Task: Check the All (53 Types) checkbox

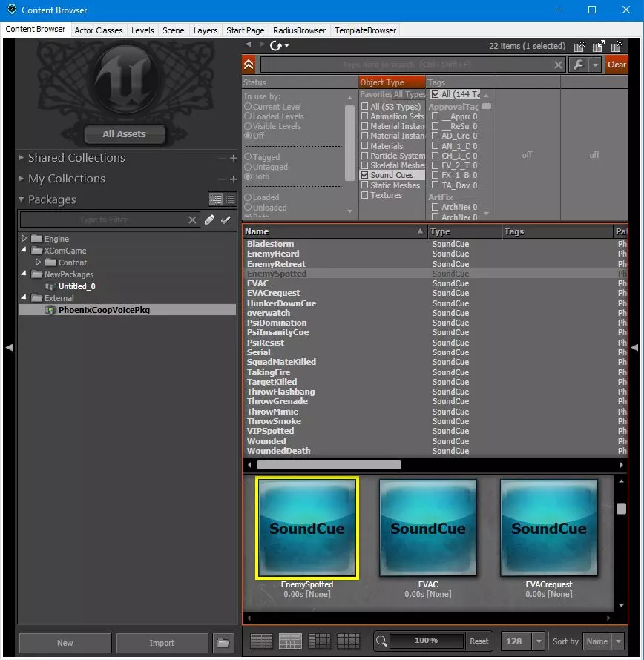Action: [x=365, y=107]
